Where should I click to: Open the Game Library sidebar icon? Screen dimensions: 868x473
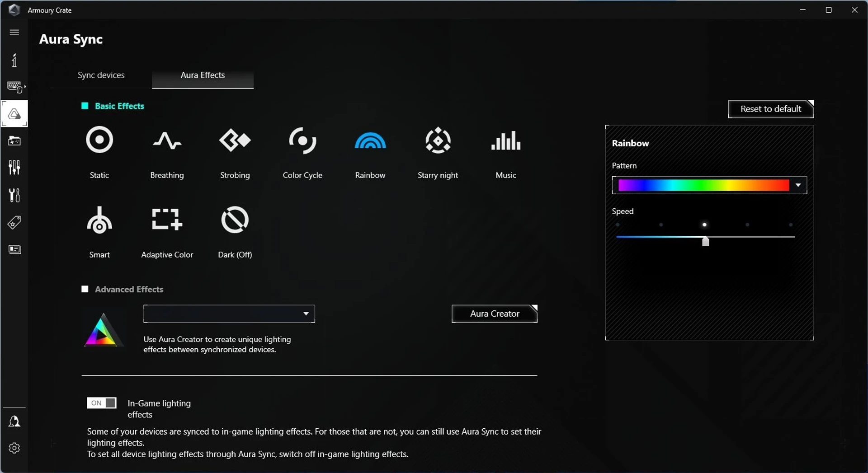[x=14, y=141]
